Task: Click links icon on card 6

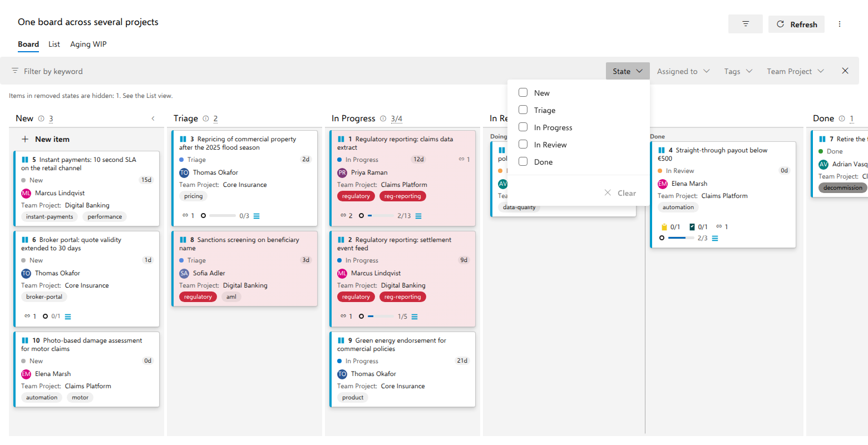Action: (27, 317)
